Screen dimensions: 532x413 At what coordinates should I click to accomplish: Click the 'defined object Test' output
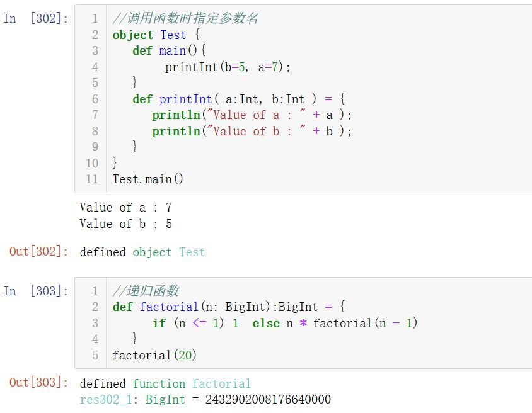click(x=142, y=252)
